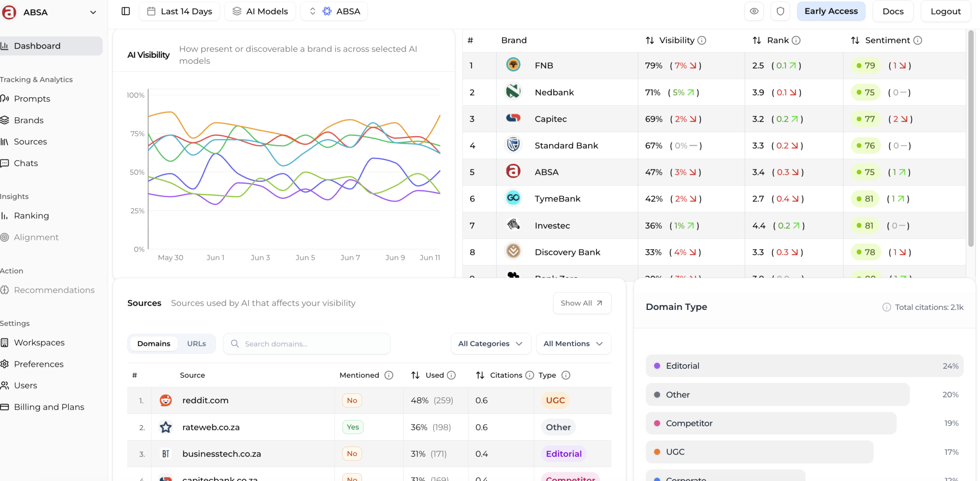The height and width of the screenshot is (481, 980).
Task: Click the Nedbank brand logo
Action: (513, 92)
